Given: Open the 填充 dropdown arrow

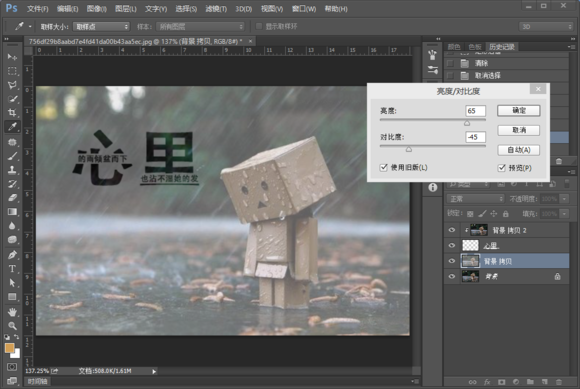Looking at the screenshot, I should tap(564, 214).
